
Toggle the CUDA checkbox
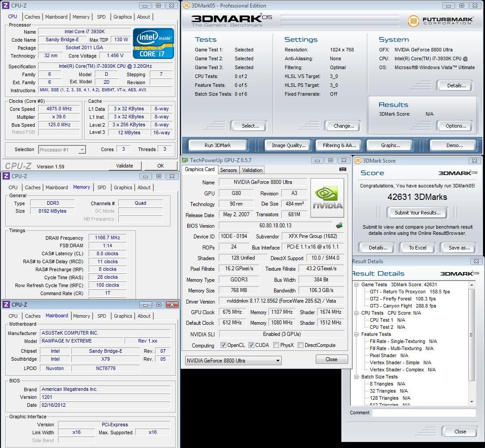[x=251, y=345]
